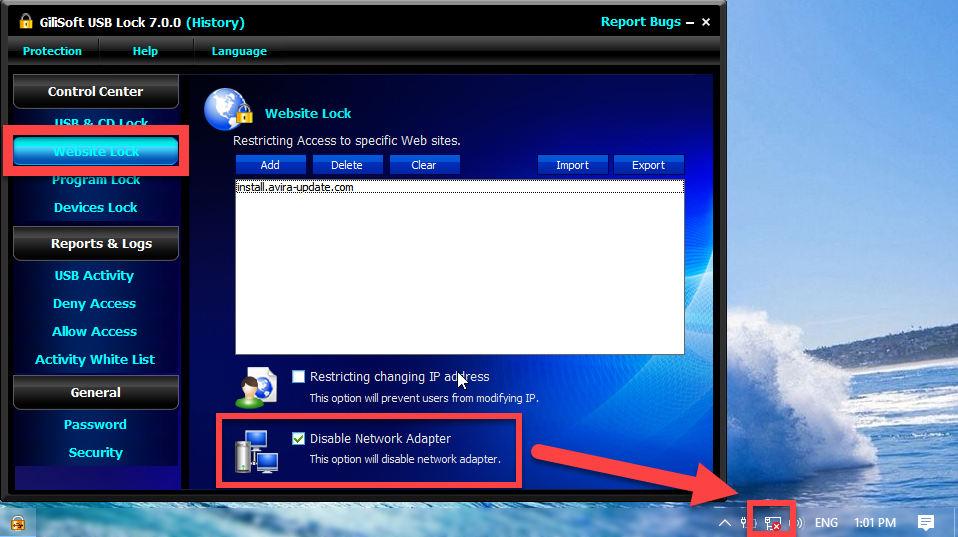The height and width of the screenshot is (537, 958).
Task: Open the Program Lock section
Action: (96, 180)
